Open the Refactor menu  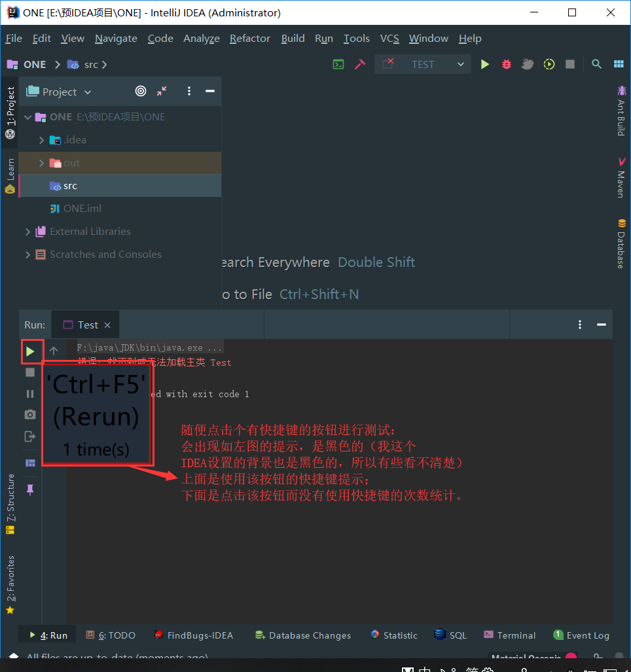tap(250, 39)
